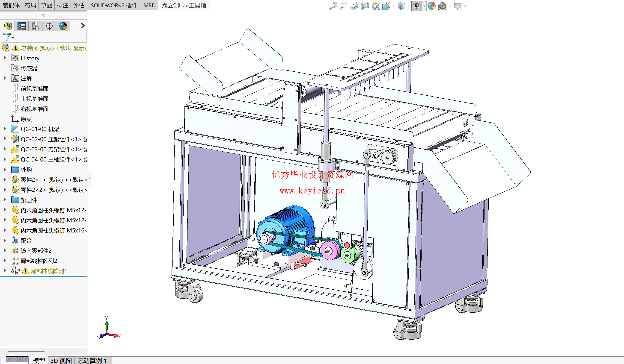Click the Apply Scene icon

pos(442,6)
